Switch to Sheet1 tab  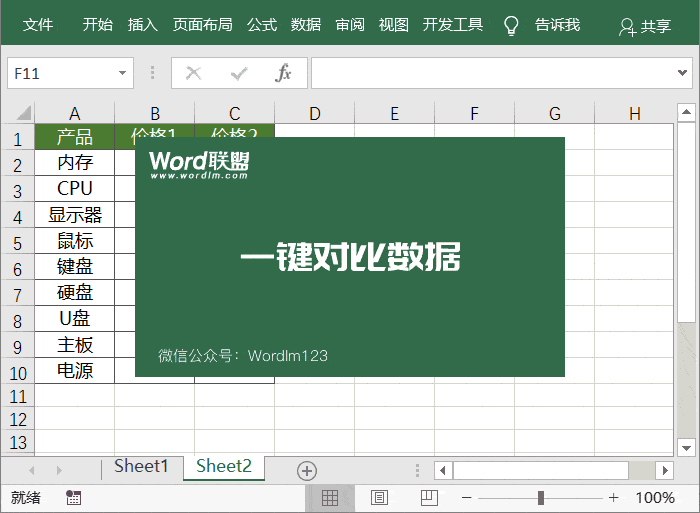tap(141, 466)
